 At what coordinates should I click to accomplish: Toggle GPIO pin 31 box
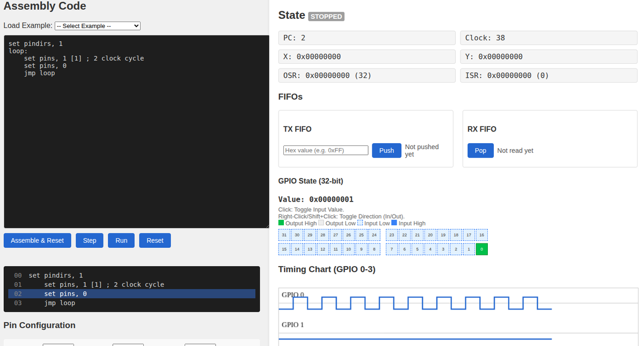point(284,235)
